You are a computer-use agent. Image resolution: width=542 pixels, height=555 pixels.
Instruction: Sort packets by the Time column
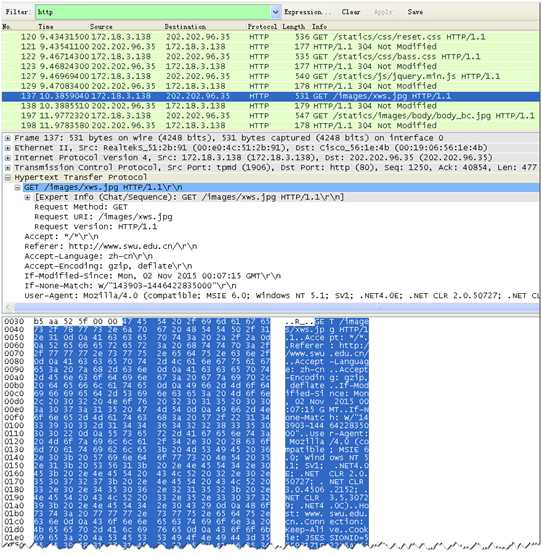46,27
